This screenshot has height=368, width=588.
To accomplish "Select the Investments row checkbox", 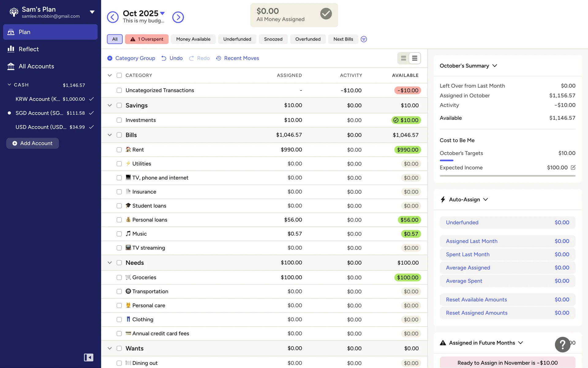I will pos(119,120).
